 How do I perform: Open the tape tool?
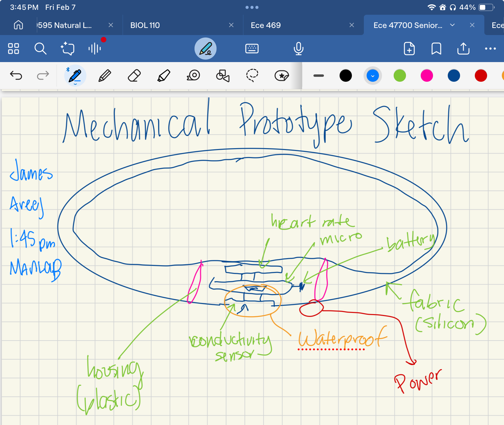click(193, 75)
